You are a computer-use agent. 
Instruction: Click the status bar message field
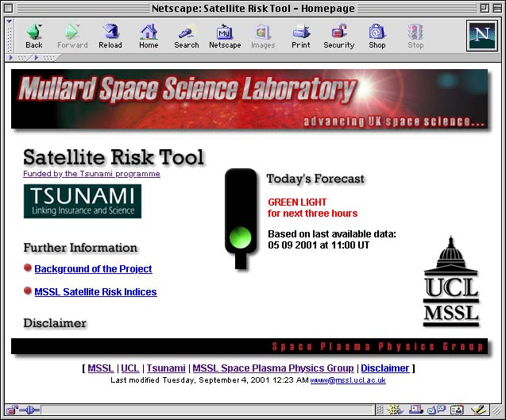pos(207,410)
